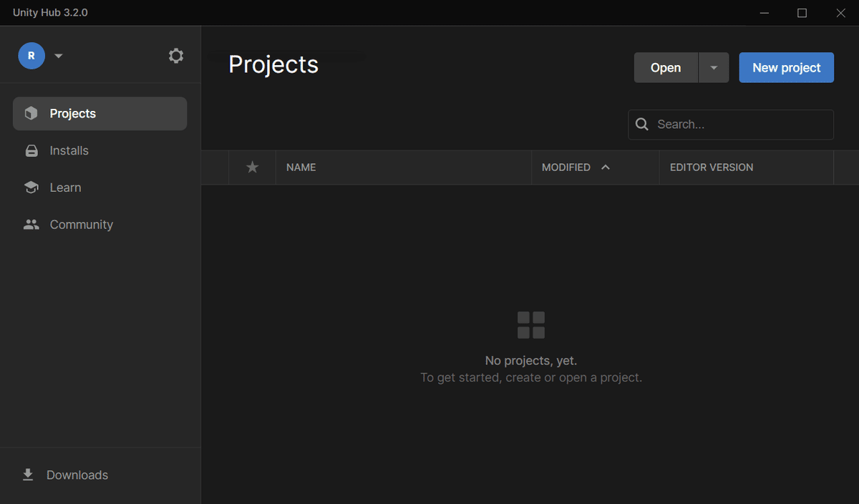The image size is (859, 504).
Task: Expand the account dropdown arrow
Action: point(59,56)
